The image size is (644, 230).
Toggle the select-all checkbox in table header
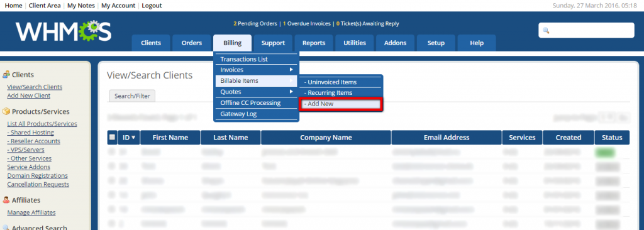pyautogui.click(x=112, y=138)
